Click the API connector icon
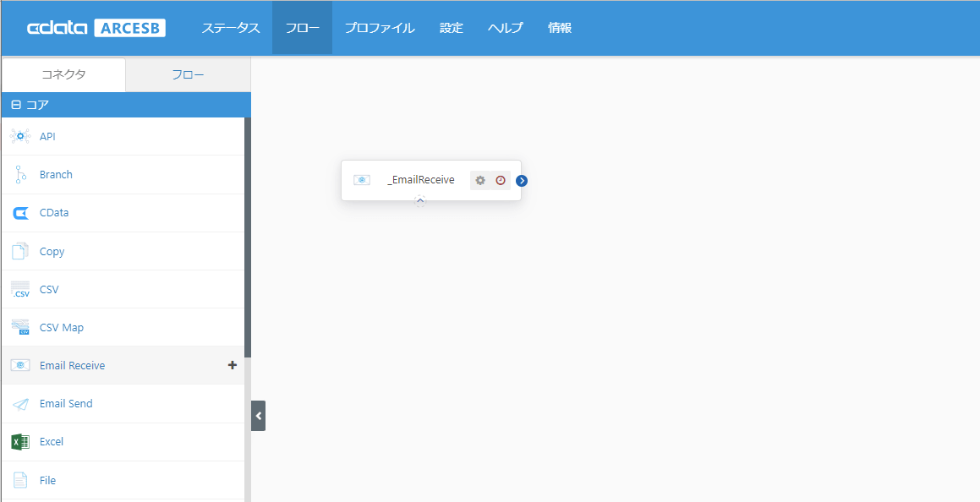Viewport: 980px width, 502px height. [20, 136]
